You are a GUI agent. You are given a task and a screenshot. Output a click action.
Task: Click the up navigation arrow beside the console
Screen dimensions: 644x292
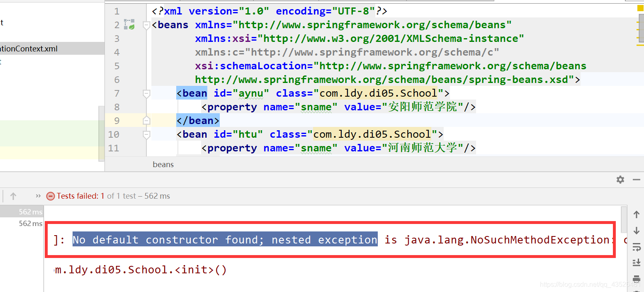pos(637,214)
